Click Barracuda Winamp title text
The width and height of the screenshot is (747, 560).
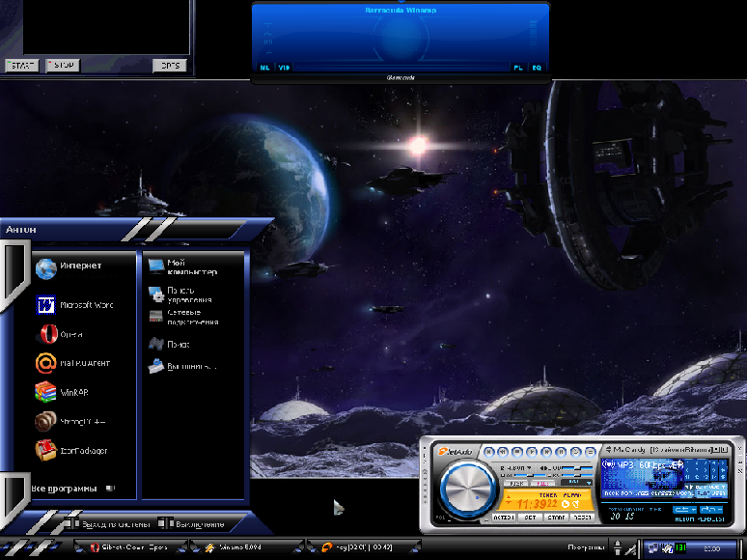(x=401, y=10)
